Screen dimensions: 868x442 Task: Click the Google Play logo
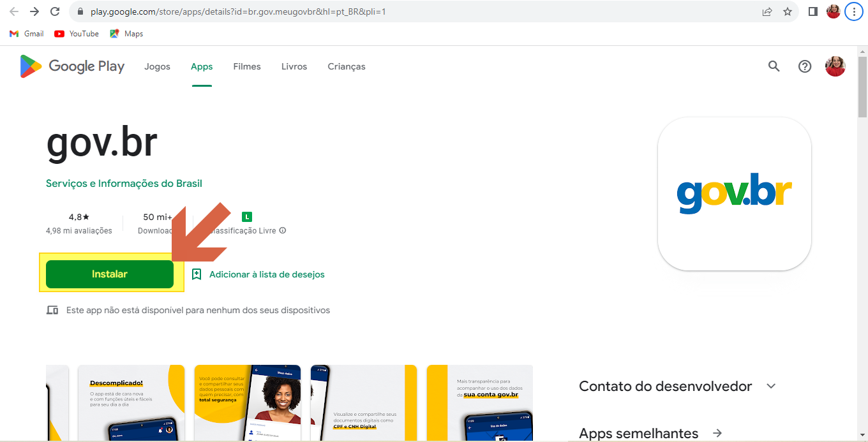click(72, 66)
